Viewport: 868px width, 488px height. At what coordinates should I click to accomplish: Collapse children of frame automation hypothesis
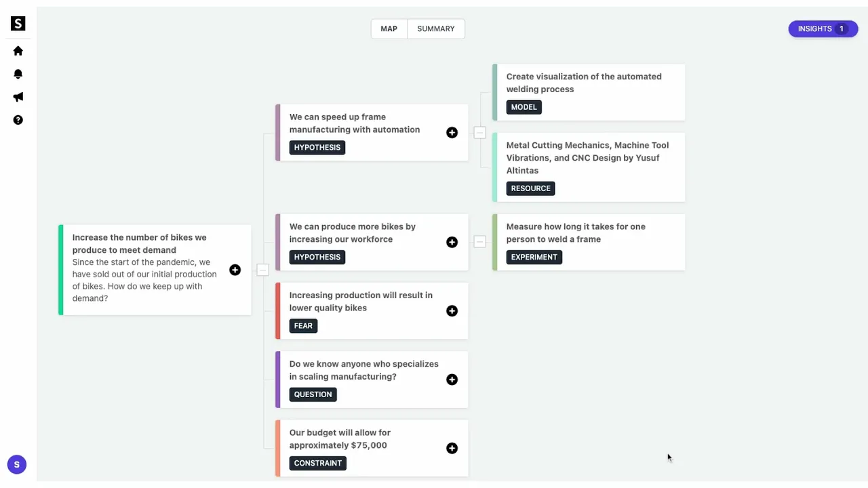[479, 133]
